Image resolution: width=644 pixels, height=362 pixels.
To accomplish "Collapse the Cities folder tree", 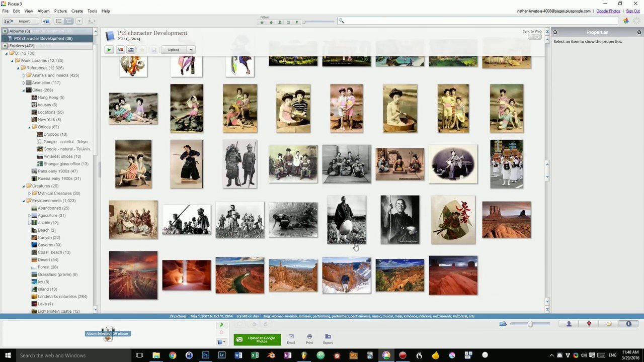I will [23, 90].
